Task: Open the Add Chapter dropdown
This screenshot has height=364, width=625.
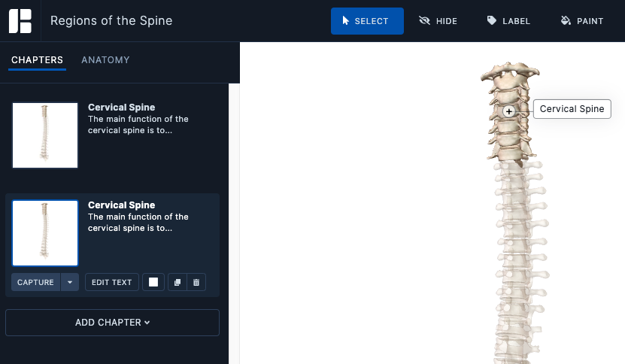Action: [112, 323]
